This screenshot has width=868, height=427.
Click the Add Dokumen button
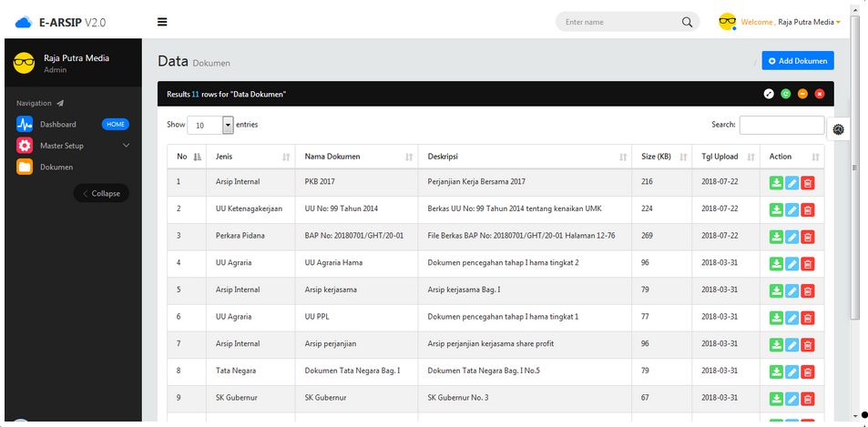pyautogui.click(x=798, y=61)
